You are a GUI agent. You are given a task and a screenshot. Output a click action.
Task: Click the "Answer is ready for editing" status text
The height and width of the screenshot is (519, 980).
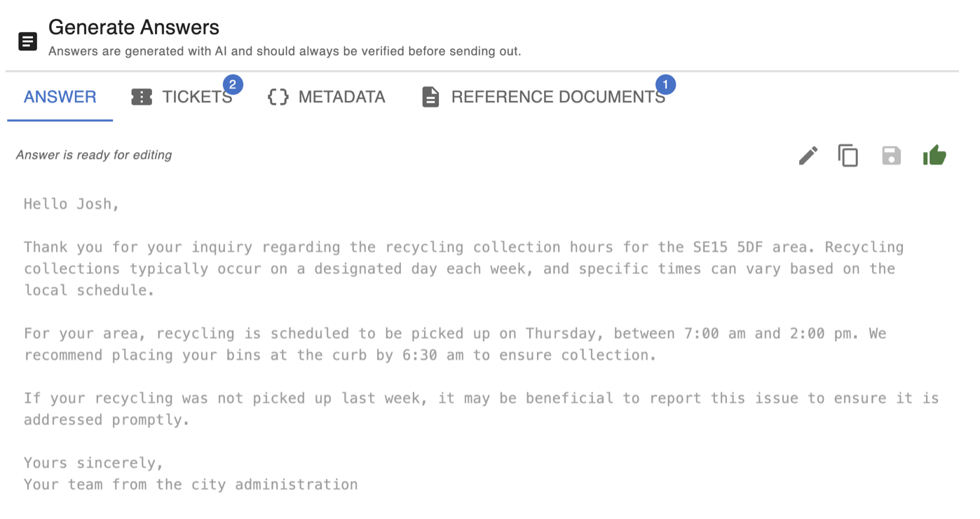94,155
